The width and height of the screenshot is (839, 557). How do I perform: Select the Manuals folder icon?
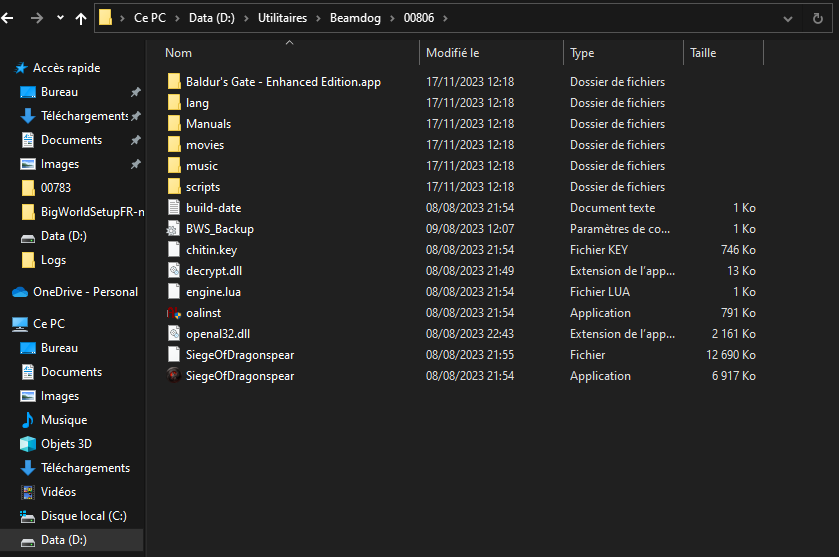tap(174, 124)
